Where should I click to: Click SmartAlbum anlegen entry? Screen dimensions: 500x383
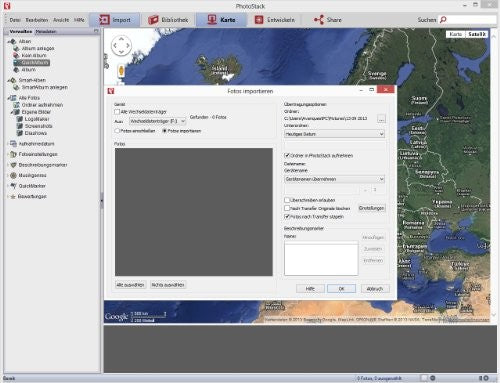coord(44,87)
